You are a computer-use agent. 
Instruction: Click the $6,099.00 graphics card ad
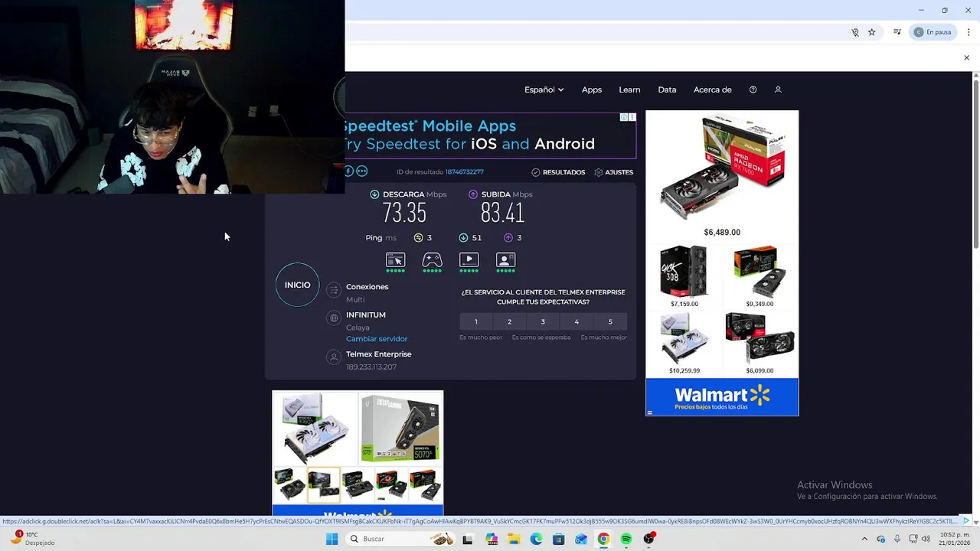click(759, 343)
